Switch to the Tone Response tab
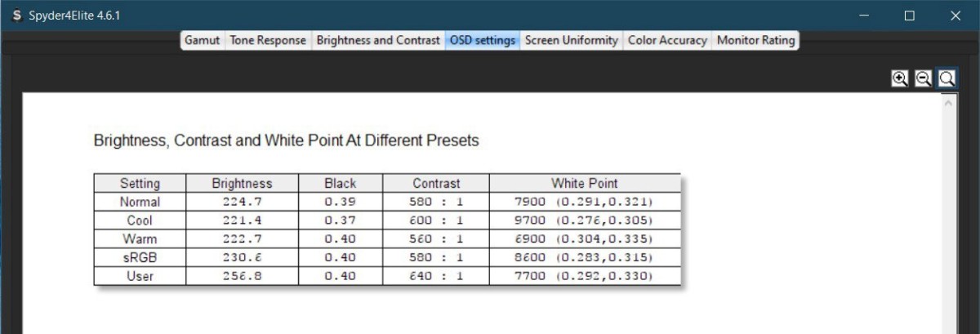Screen dimensions: 980x334 coord(268,40)
